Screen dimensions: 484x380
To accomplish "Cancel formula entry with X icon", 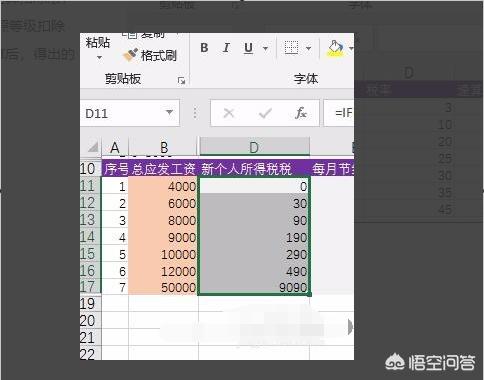I will click(x=229, y=113).
